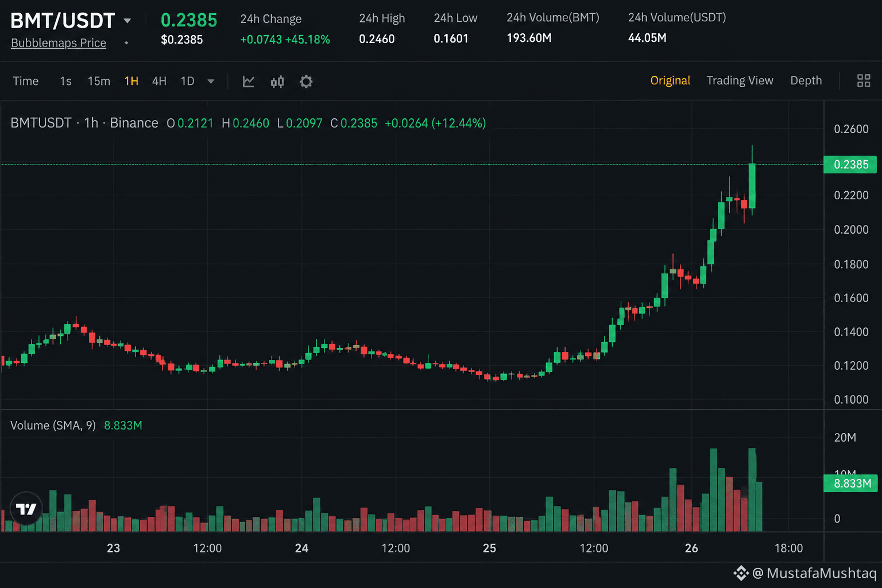Click the $0.2385 dollar price
The width and height of the screenshot is (882, 588).
pos(182,40)
